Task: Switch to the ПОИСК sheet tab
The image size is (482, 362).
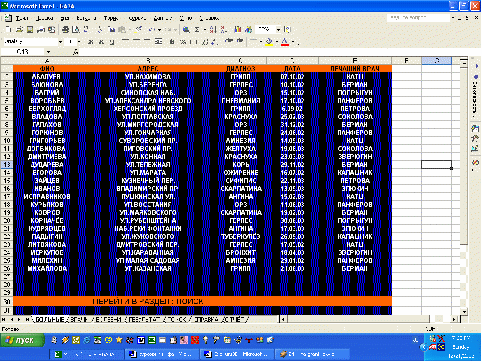Action: click(x=176, y=319)
